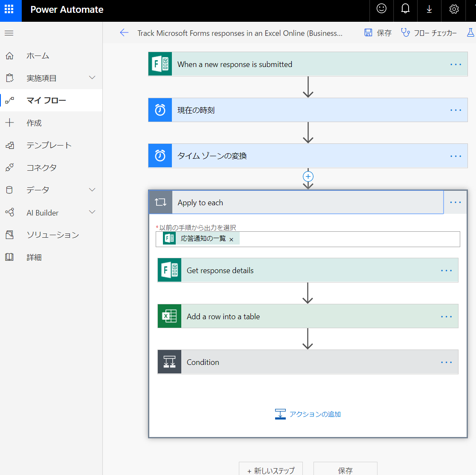The height and width of the screenshot is (475, 476).
Task: Expand the Add a row into a table step
Action: (308, 316)
